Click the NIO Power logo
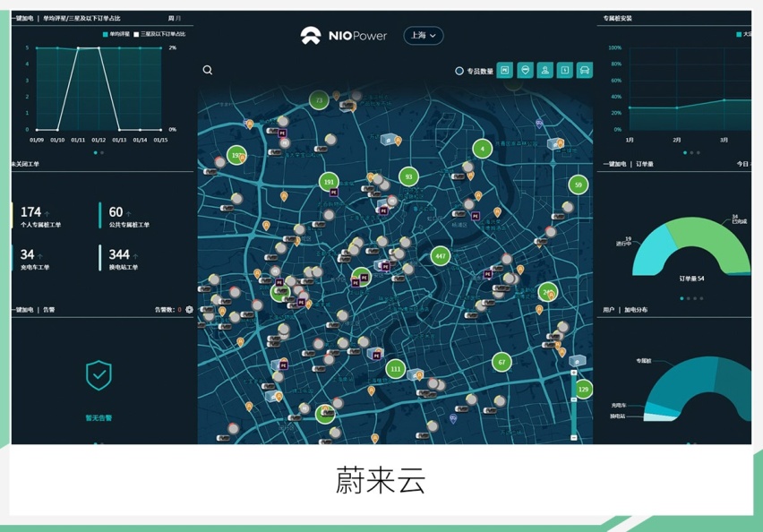This screenshot has width=763, height=532. tap(344, 36)
